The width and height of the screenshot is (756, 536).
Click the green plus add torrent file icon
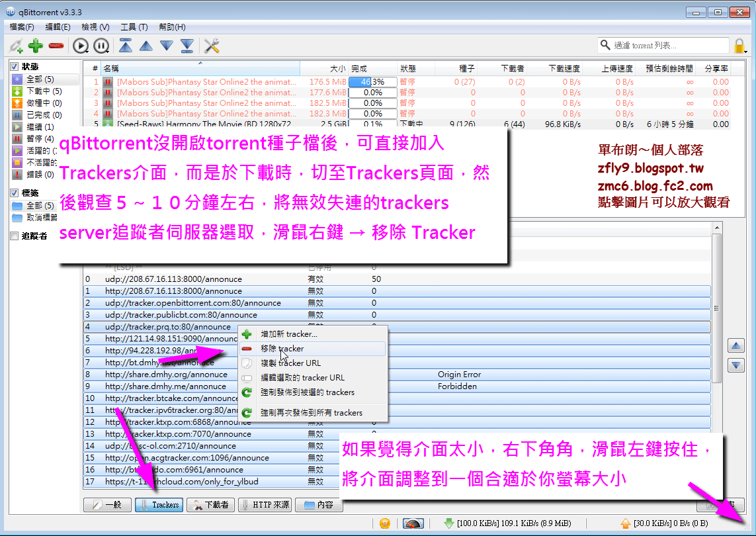[x=36, y=46]
